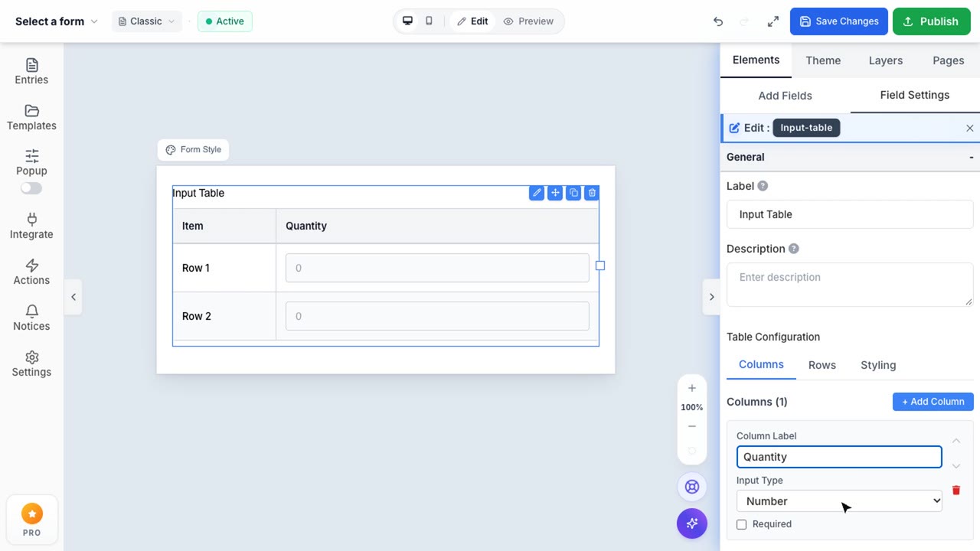Switch to the Pages tab
This screenshot has width=980, height=551.
pos(949,60)
